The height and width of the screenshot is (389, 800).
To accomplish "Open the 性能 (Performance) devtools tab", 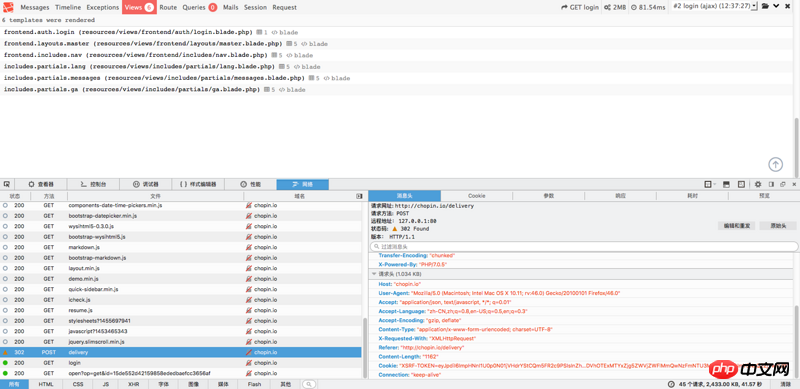I will [x=251, y=184].
